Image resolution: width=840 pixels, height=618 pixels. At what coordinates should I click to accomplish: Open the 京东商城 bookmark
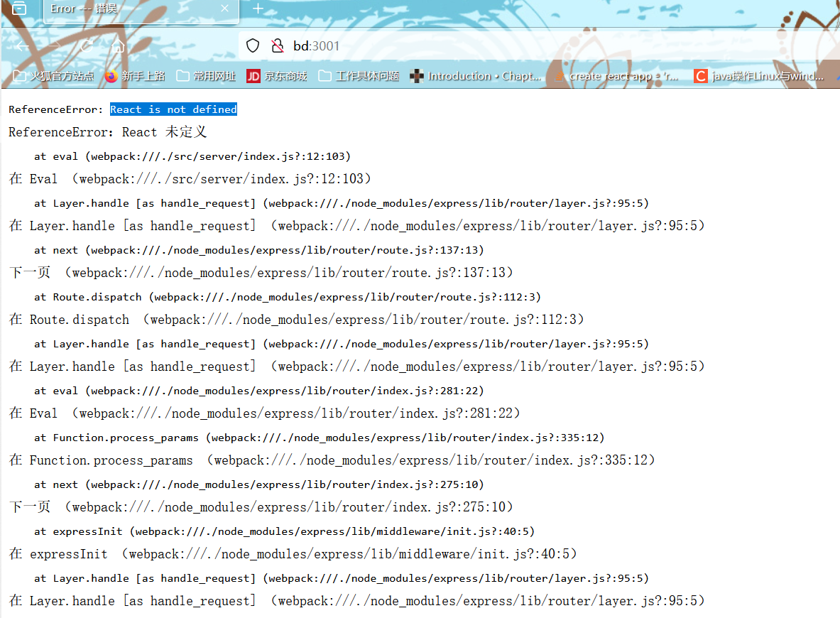[x=277, y=76]
